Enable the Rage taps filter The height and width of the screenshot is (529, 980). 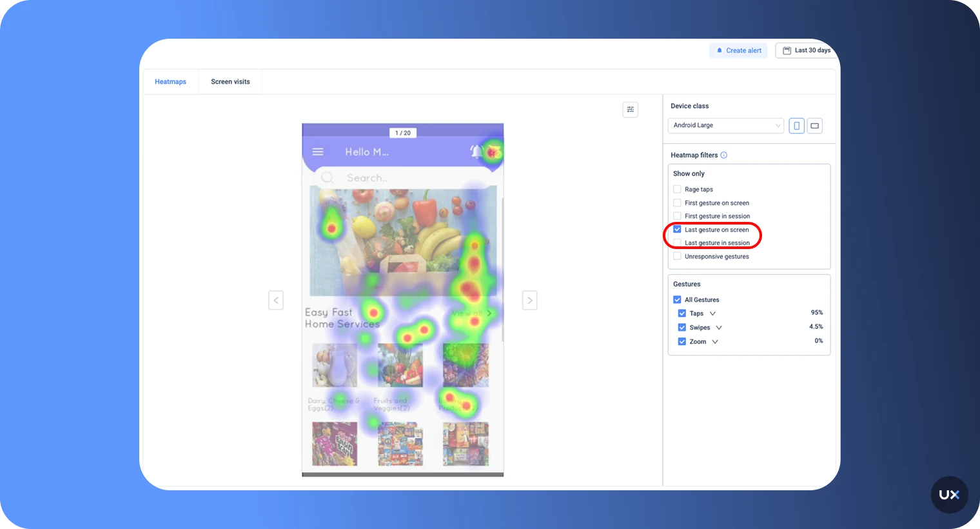pyautogui.click(x=677, y=189)
